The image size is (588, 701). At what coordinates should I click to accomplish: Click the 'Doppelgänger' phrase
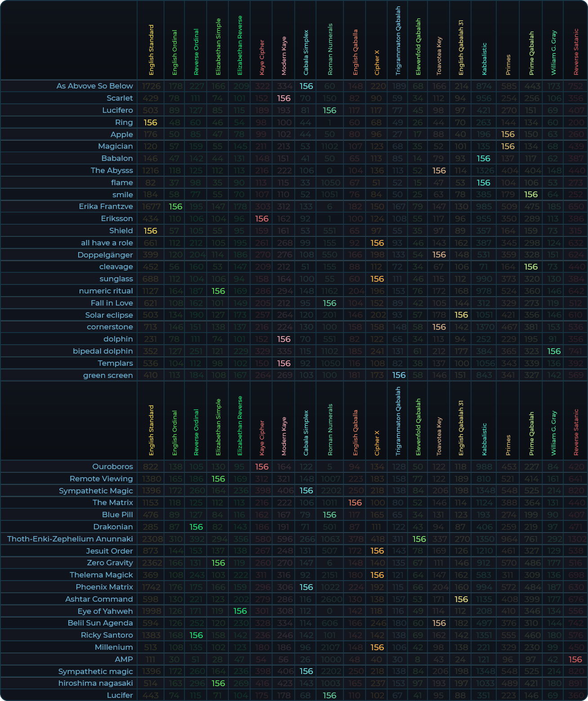105,255
